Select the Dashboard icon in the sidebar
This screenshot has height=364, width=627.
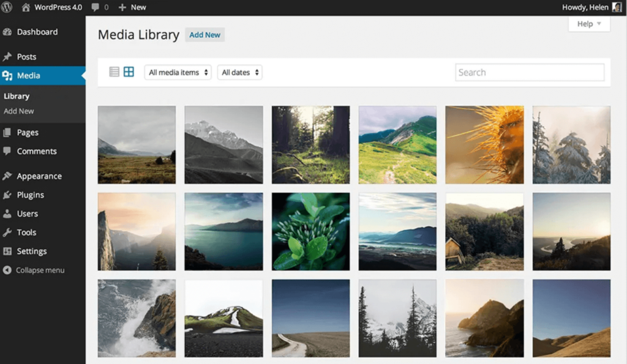[x=7, y=32]
